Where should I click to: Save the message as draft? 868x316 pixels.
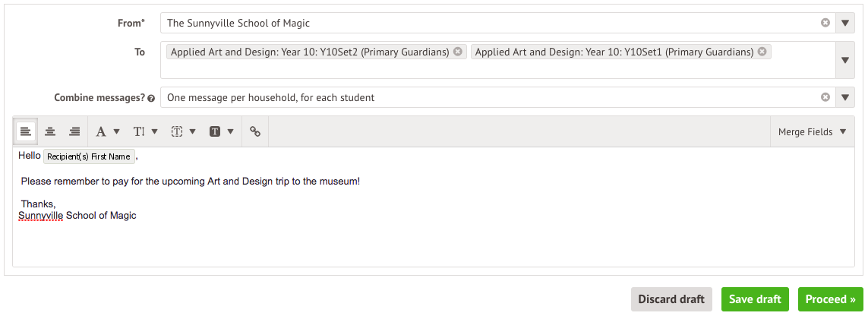(755, 299)
